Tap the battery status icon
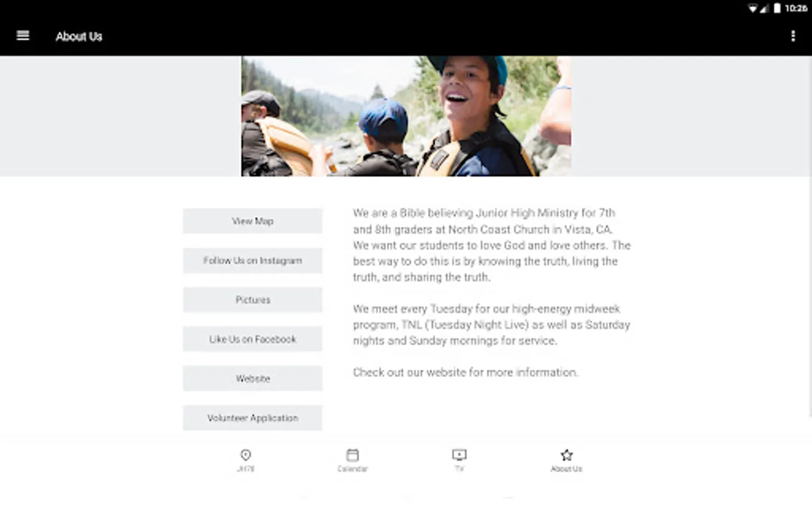The width and height of the screenshot is (812, 508). 777,8
